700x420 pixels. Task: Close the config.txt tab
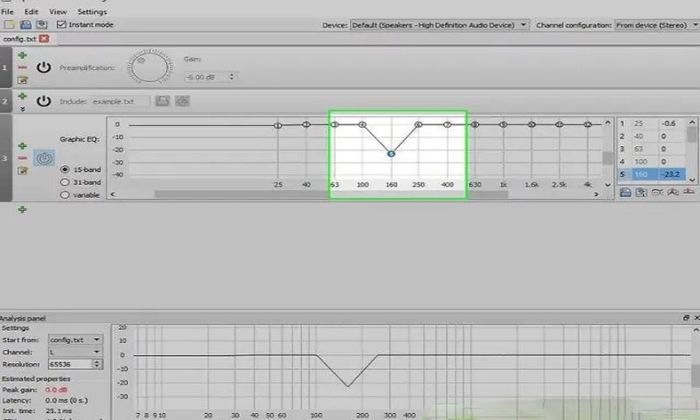[x=44, y=39]
